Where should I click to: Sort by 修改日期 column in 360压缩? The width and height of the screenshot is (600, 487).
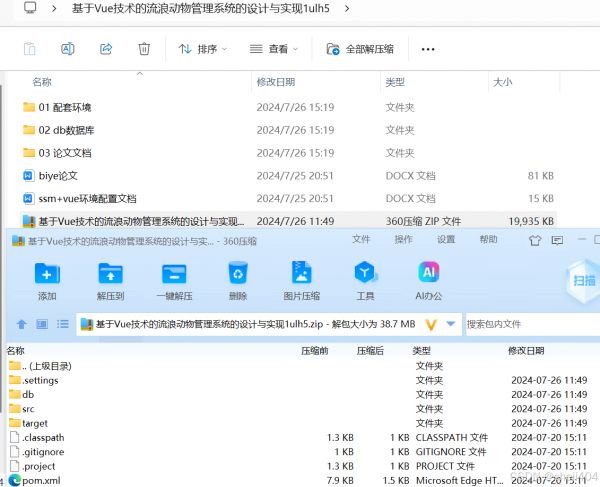coord(526,350)
